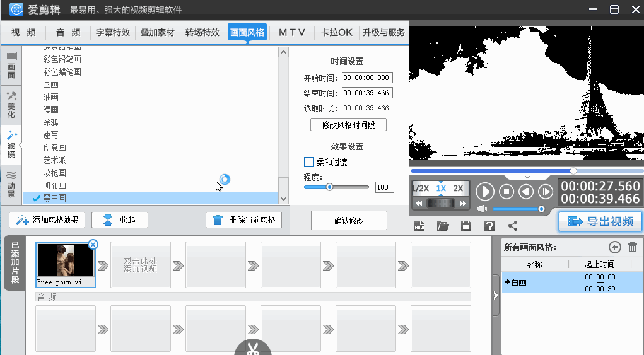Play the video preview
The image size is (644, 355).
(x=485, y=192)
